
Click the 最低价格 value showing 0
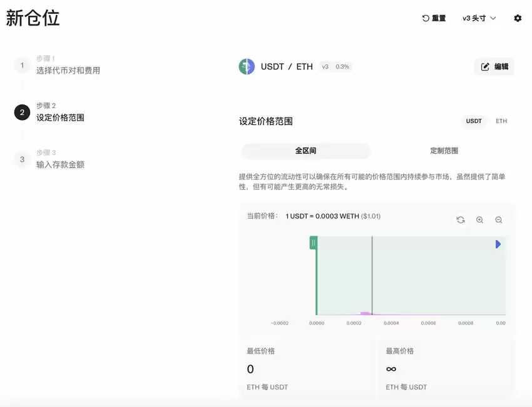250,369
